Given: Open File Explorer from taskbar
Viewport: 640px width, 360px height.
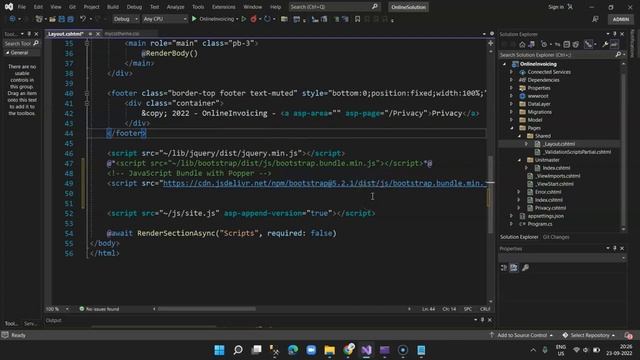Looking at the screenshot, I should tap(329, 350).
